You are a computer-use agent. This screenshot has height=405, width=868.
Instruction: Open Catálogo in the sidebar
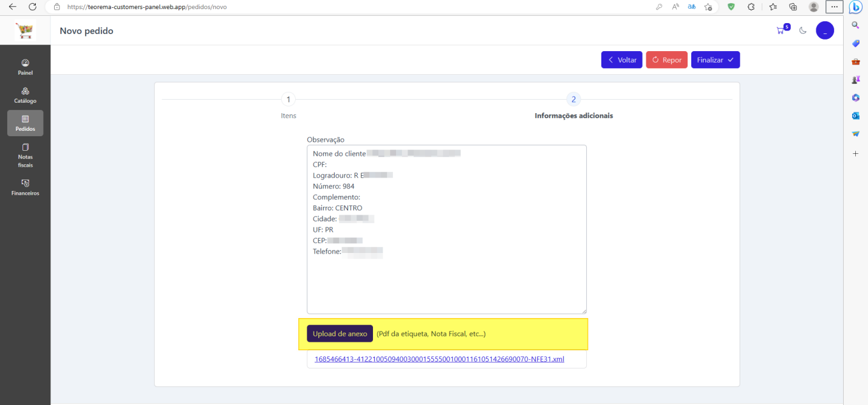tap(26, 95)
